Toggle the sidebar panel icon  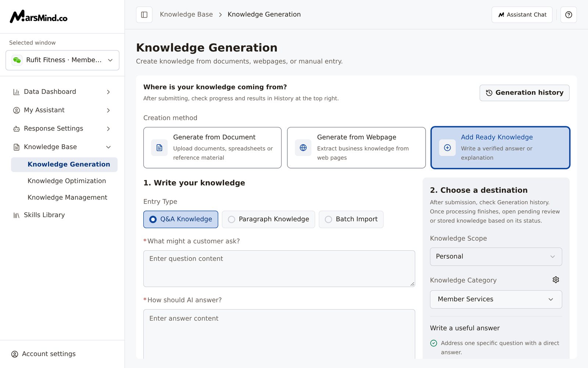[x=144, y=15]
